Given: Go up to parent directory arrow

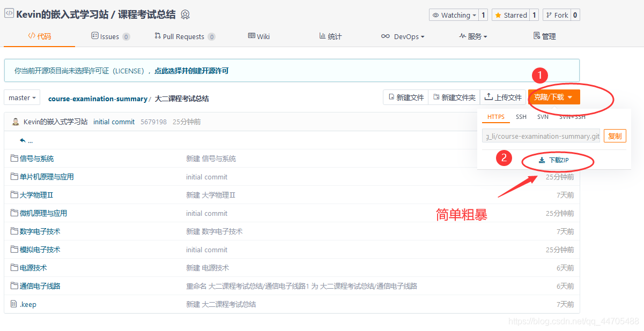Looking at the screenshot, I should click(26, 140).
